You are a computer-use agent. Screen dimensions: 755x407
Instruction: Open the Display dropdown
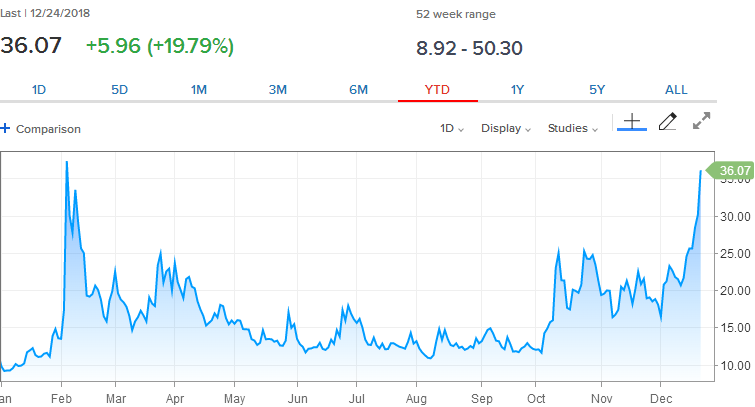[506, 129]
